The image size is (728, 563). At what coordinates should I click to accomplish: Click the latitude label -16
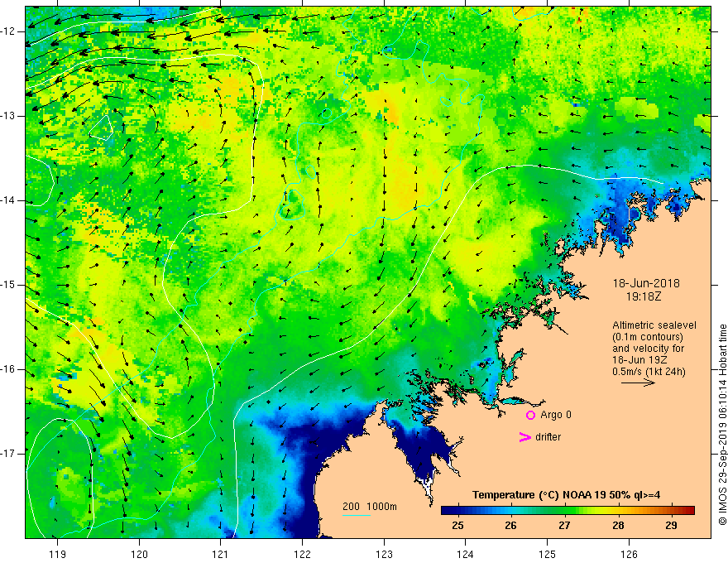tap(9, 369)
